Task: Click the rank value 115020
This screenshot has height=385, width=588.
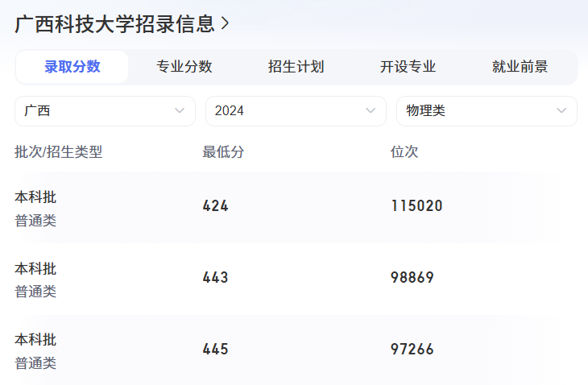Action: click(x=417, y=206)
